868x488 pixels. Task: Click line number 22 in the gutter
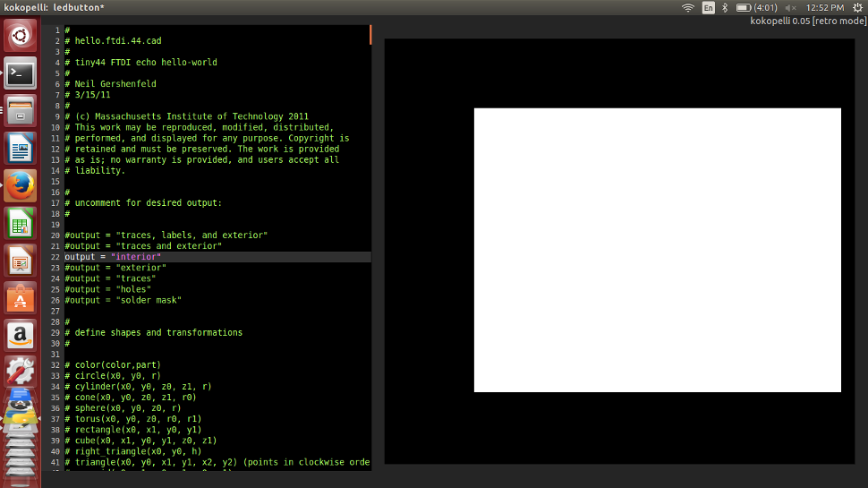point(55,257)
